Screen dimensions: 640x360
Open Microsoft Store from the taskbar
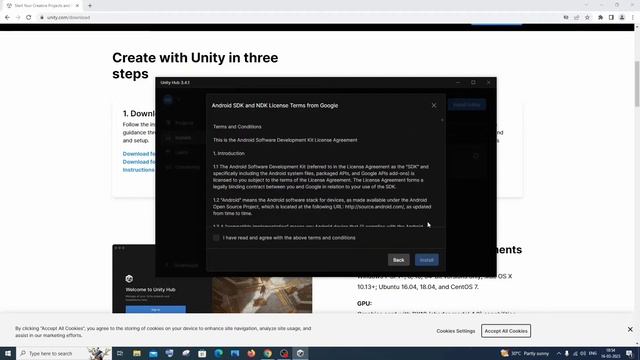point(202,353)
